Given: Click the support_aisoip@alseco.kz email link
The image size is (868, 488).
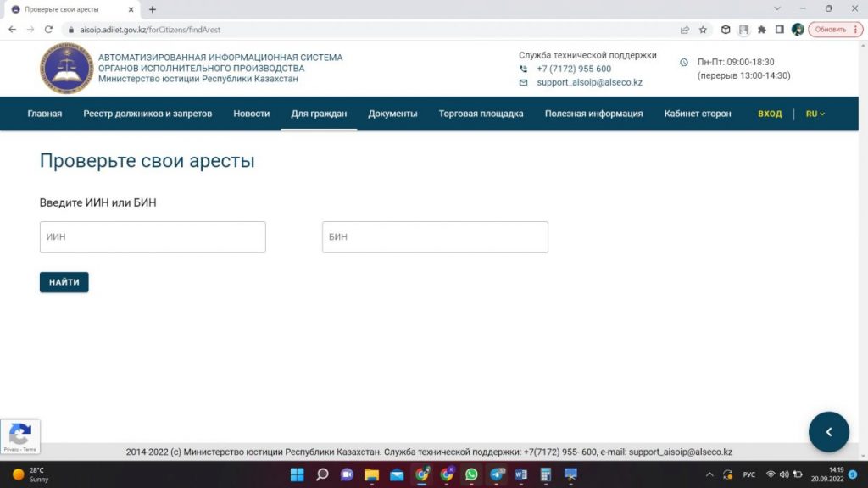Looking at the screenshot, I should [x=590, y=82].
